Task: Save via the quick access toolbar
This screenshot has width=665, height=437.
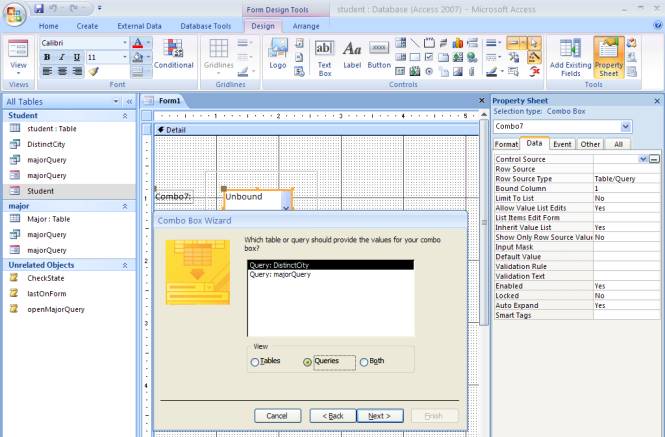Action: [39, 8]
